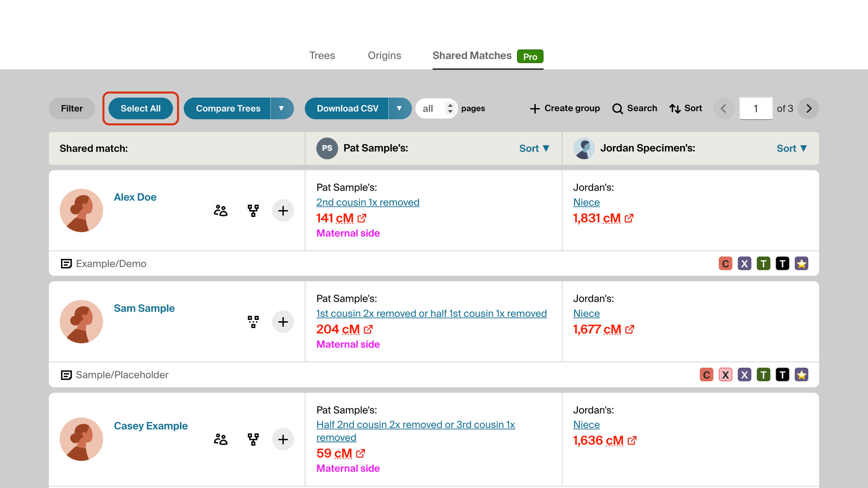868x488 pixels.
Task: Click the Compare Trees button
Action: coord(227,108)
